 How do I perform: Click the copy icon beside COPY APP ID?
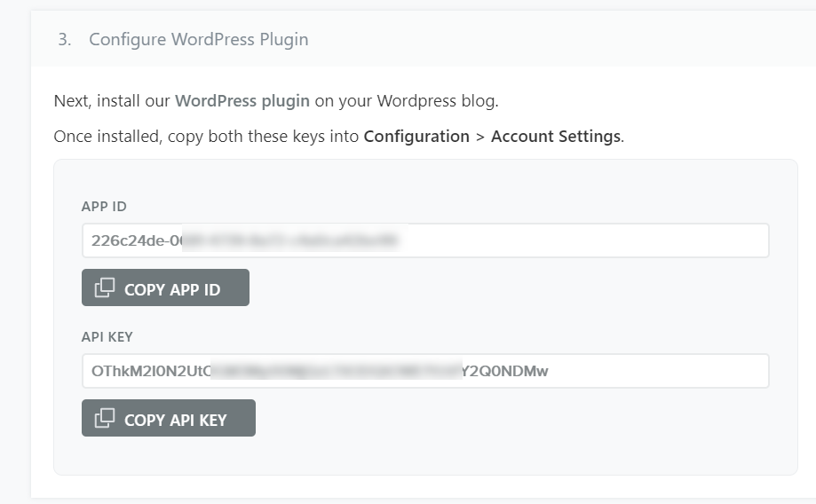click(105, 287)
